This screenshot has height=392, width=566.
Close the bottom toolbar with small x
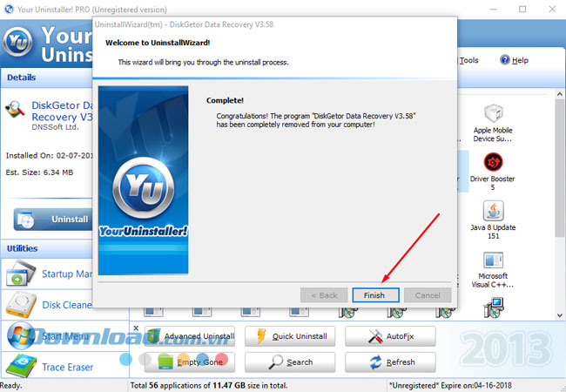[x=136, y=328]
